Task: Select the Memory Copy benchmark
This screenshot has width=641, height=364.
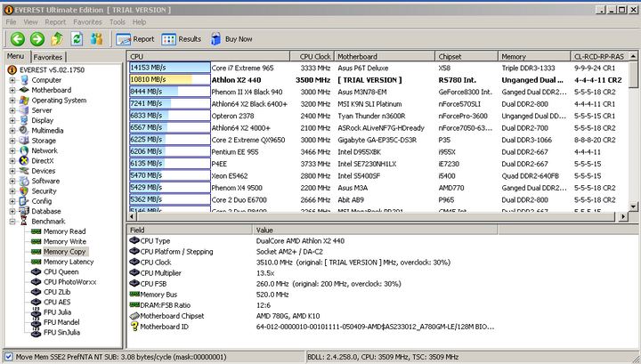Action: click(65, 252)
